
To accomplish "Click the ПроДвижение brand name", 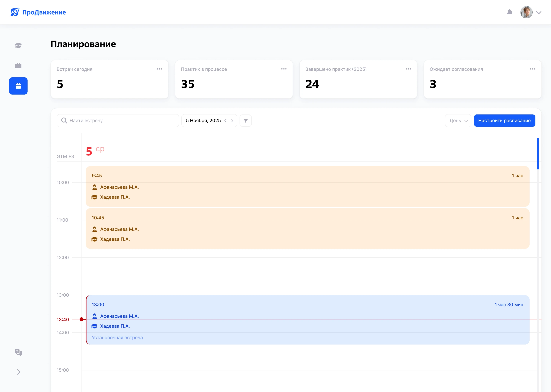I will (x=44, y=12).
